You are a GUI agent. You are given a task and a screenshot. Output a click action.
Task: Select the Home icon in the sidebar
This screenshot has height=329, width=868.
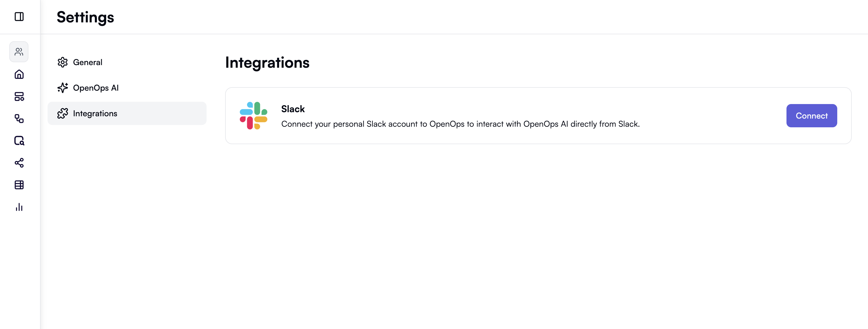pyautogui.click(x=19, y=74)
